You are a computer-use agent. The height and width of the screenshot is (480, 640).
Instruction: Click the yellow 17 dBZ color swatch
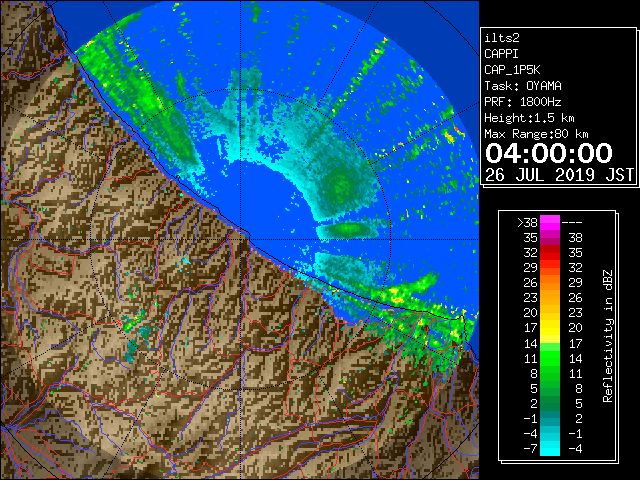tap(550, 328)
